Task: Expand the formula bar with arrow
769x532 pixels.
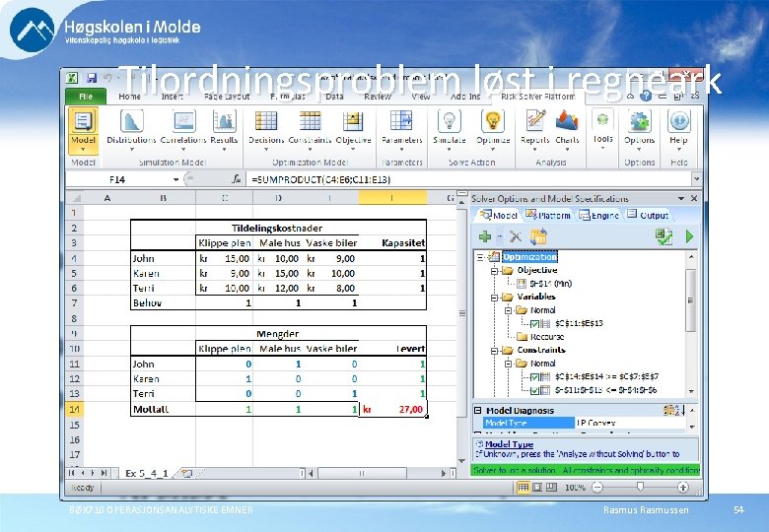Action: tap(696, 179)
